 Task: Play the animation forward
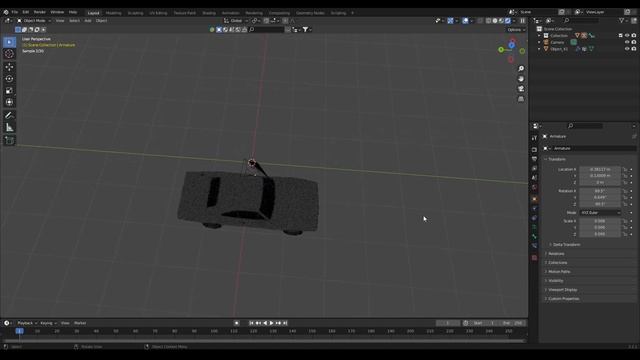(x=272, y=323)
